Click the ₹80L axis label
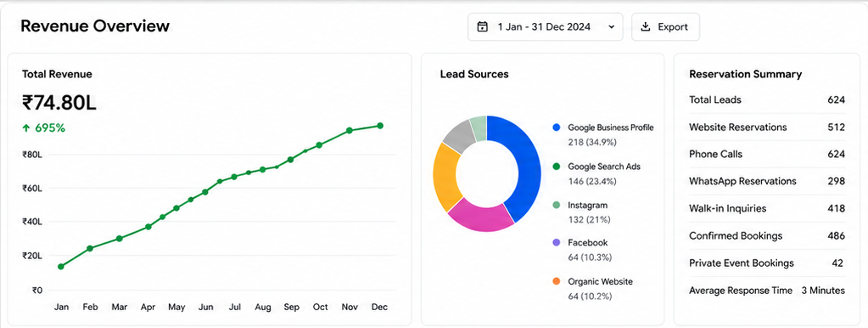 32,155
